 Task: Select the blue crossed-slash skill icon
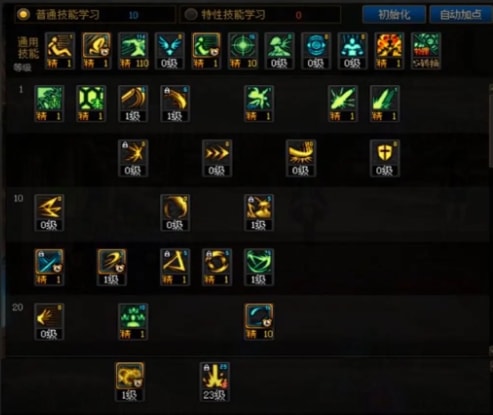49,267
